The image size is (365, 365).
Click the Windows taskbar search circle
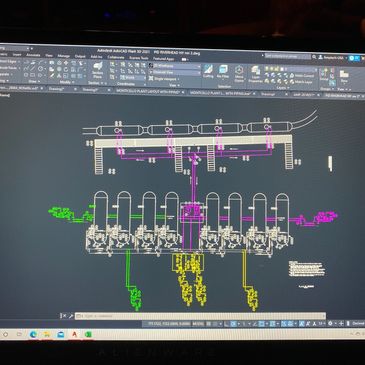(x=5, y=334)
